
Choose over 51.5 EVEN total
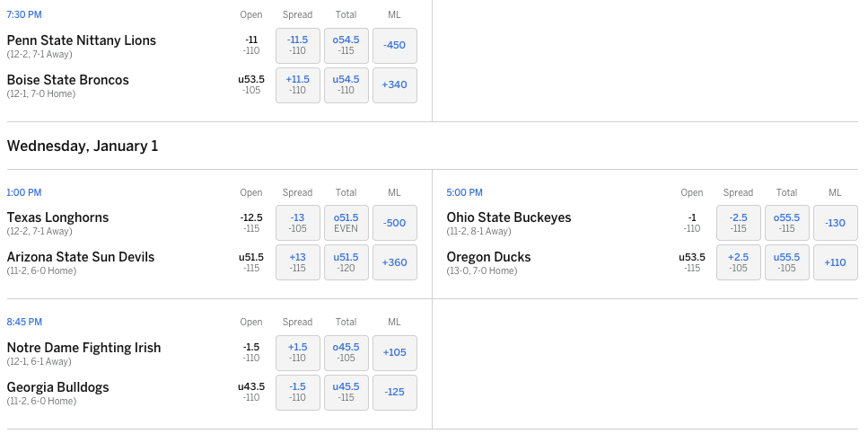[346, 223]
